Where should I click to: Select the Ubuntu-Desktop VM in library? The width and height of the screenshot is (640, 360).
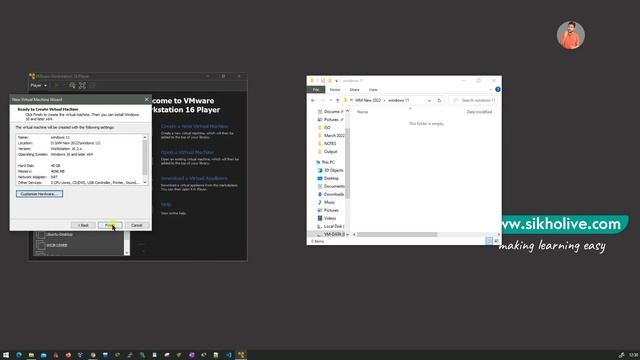60,234
